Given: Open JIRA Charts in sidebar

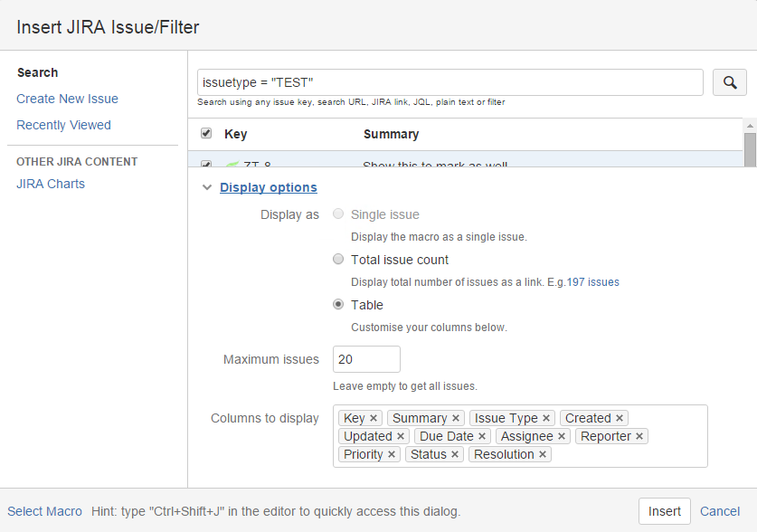Looking at the screenshot, I should coord(51,184).
